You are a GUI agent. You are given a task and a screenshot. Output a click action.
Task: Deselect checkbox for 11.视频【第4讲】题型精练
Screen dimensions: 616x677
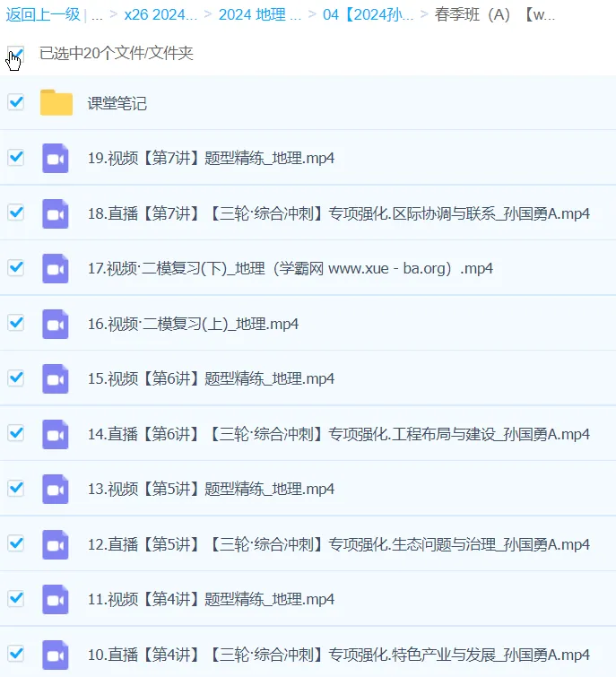(x=15, y=598)
